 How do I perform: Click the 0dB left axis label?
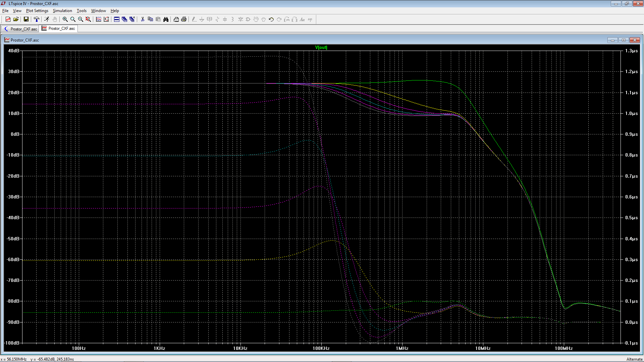15,134
